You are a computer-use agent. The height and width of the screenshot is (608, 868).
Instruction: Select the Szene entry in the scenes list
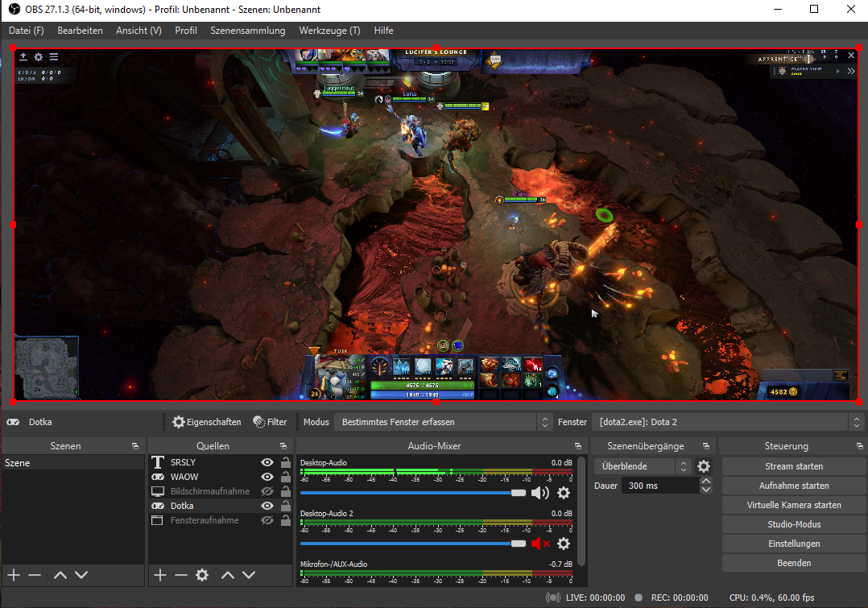73,463
